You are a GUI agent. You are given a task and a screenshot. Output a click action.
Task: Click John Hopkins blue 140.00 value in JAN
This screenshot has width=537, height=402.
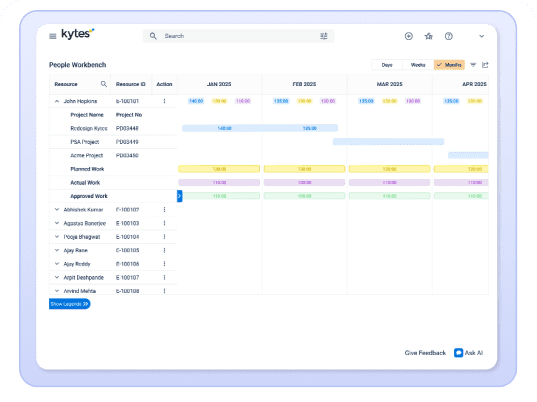pyautogui.click(x=196, y=101)
